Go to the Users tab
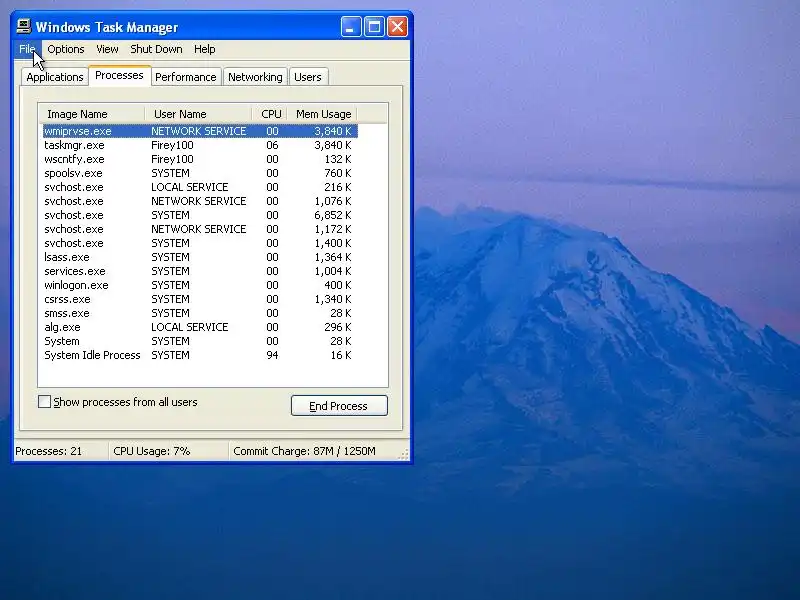 [x=308, y=77]
